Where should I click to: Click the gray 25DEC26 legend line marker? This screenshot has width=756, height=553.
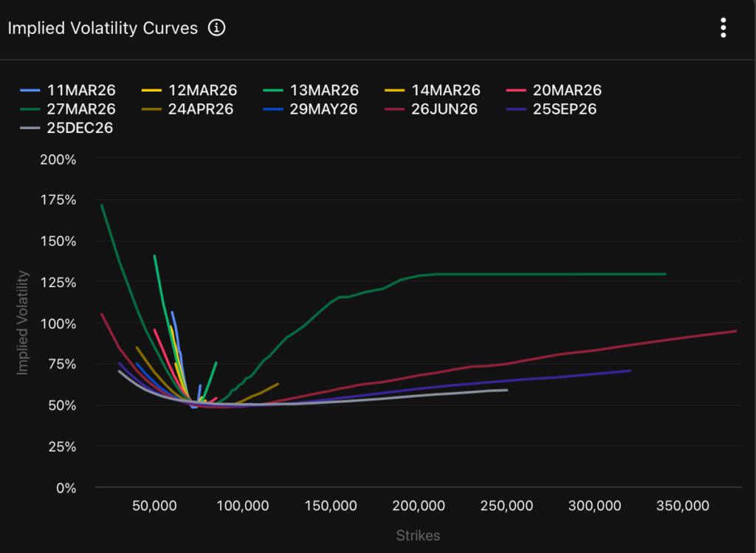click(29, 127)
